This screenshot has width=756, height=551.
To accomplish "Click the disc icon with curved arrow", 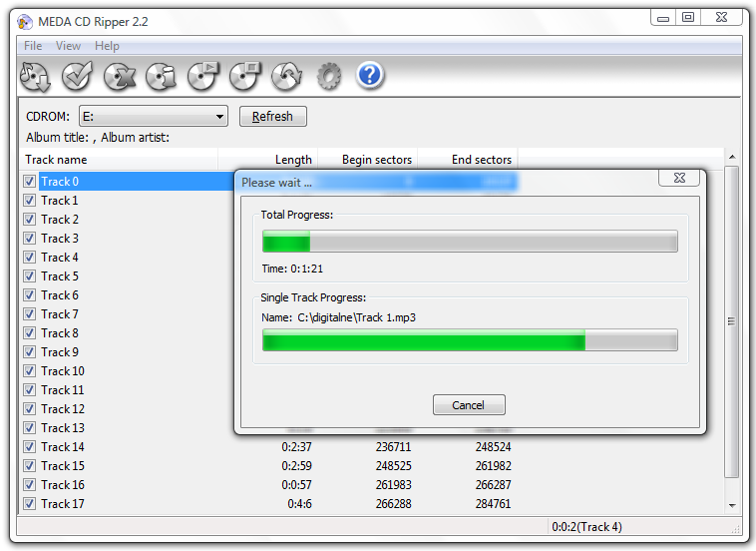I will tap(287, 76).
